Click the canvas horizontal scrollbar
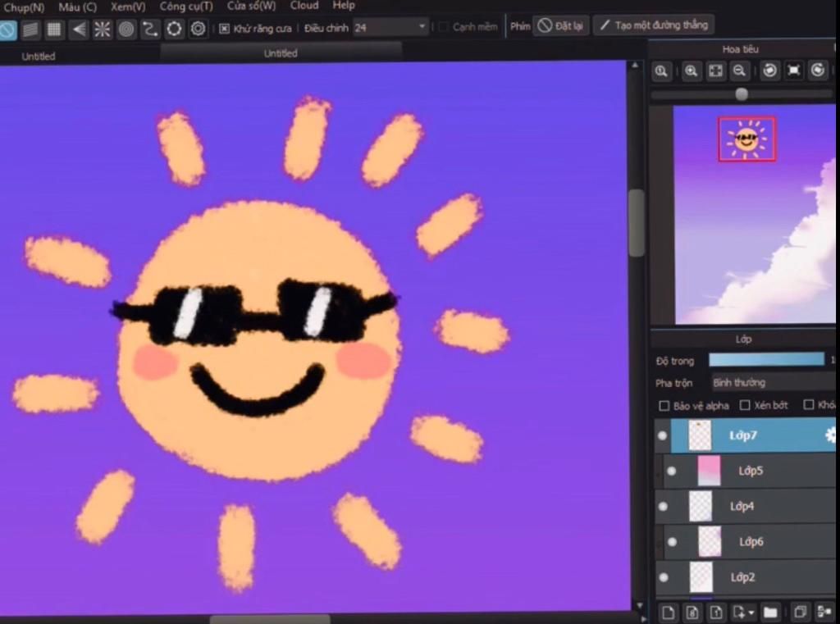The image size is (840, 624). [270, 619]
